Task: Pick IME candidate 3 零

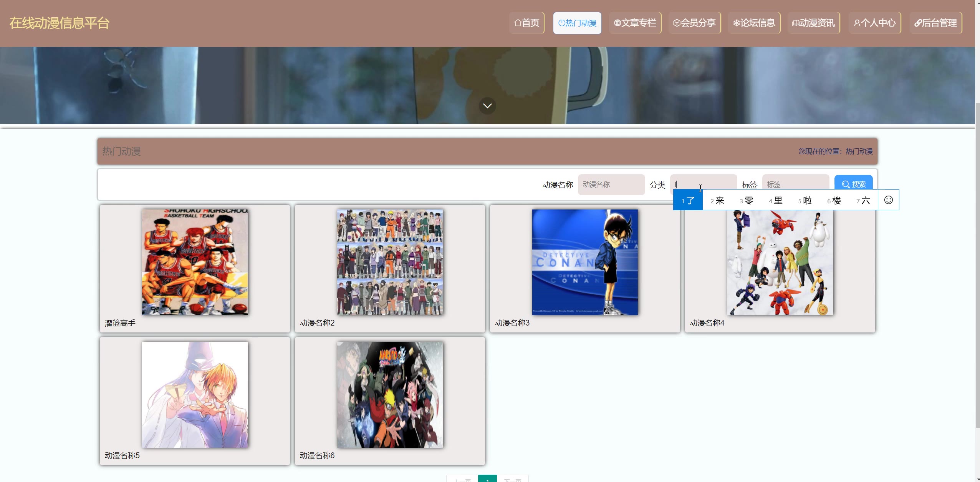Action: (x=746, y=200)
